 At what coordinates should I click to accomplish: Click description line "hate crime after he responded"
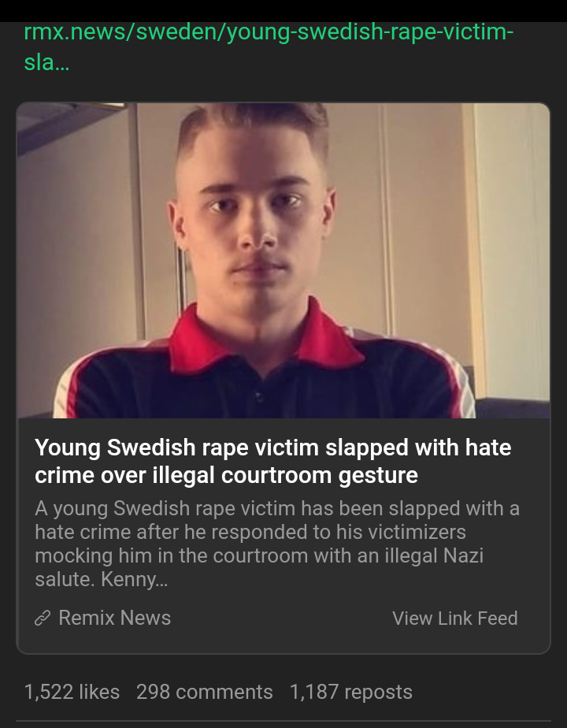pos(250,532)
